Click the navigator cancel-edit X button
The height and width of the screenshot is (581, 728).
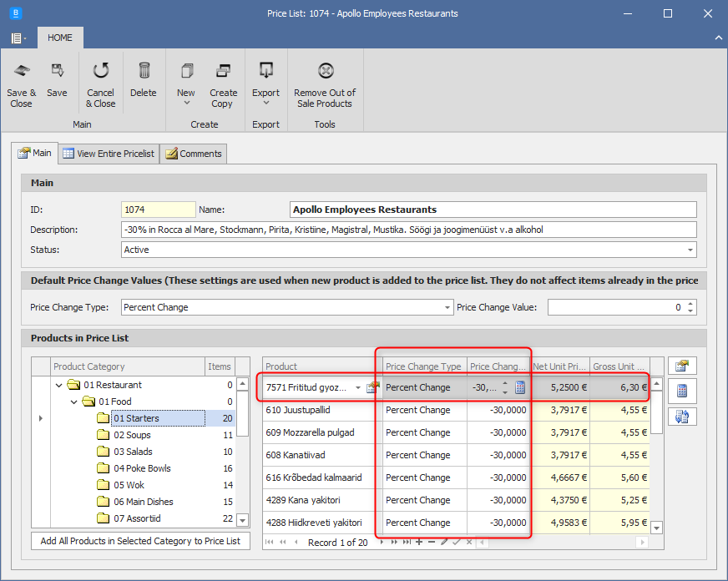pos(469,542)
